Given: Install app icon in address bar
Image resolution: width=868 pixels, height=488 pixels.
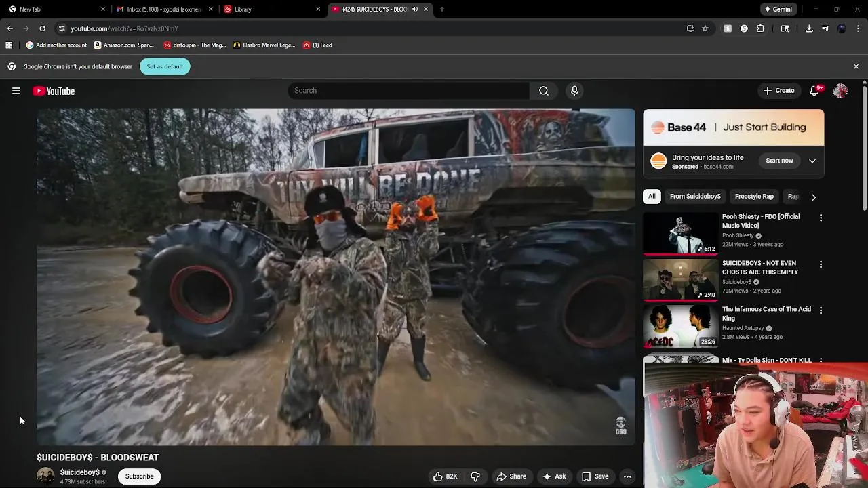Looking at the screenshot, I should 690,28.
